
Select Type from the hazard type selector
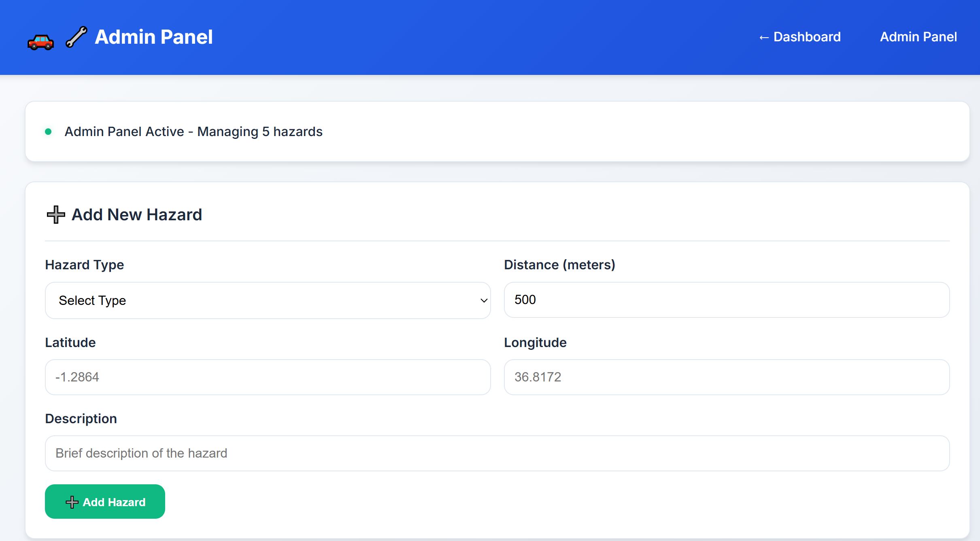point(267,300)
